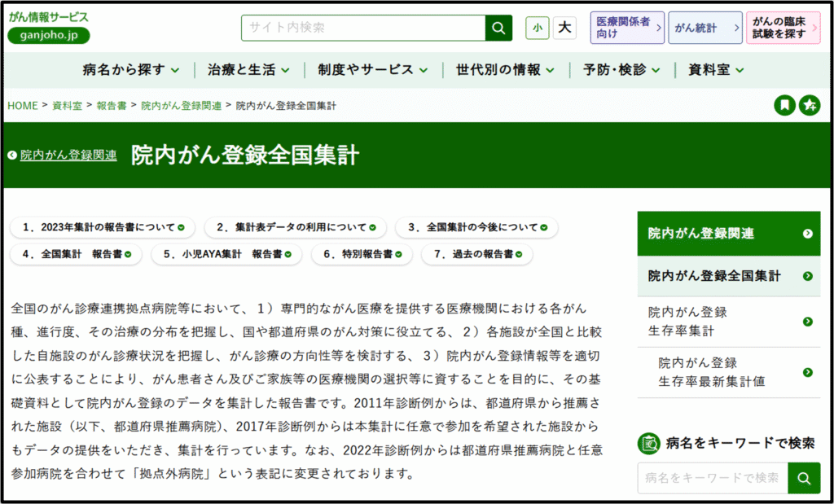This screenshot has width=834, height=504.
Task: Click the bookmark icon near breadcrumb
Action: [784, 105]
